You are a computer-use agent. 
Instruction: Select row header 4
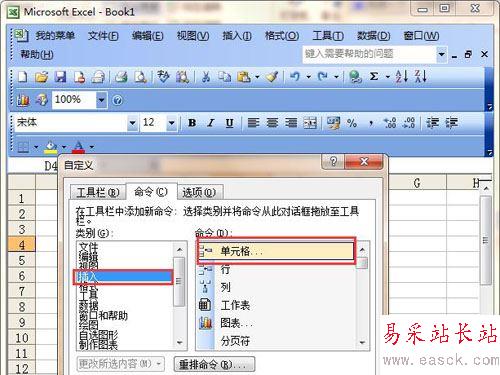pyautogui.click(x=21, y=245)
